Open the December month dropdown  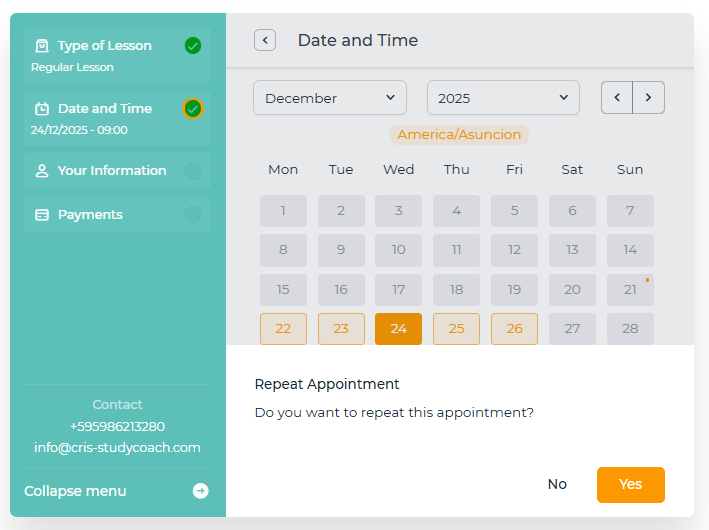click(330, 98)
